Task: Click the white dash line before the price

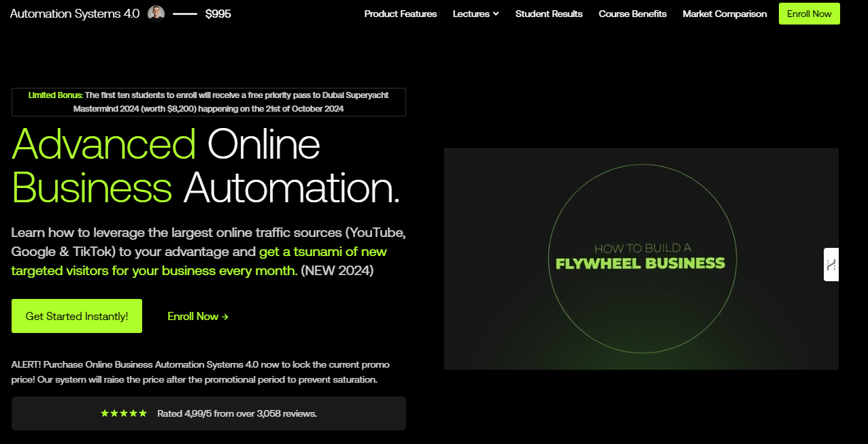Action: tap(185, 14)
